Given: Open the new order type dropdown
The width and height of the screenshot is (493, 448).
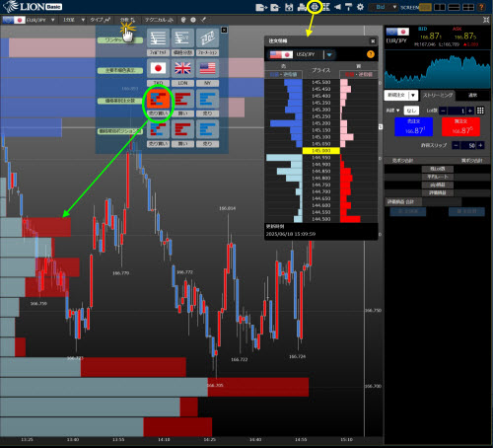Looking at the screenshot, I should [401, 95].
